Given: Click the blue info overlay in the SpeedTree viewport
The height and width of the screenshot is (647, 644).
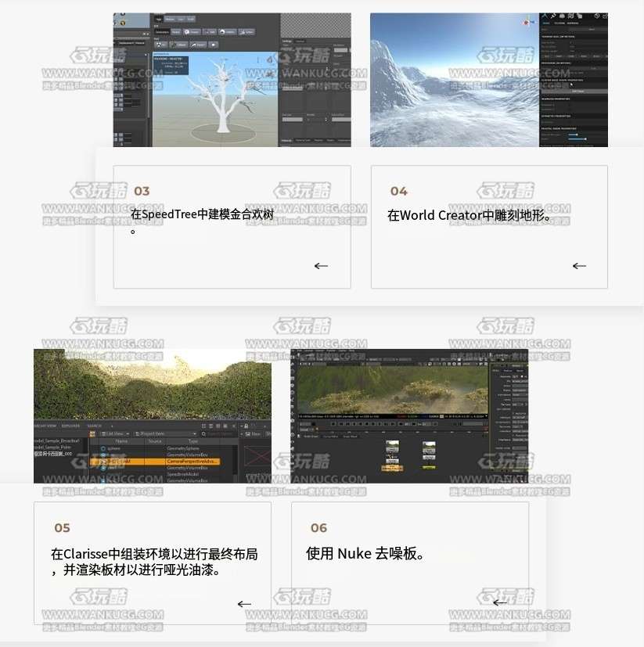Looking at the screenshot, I should click(171, 65).
